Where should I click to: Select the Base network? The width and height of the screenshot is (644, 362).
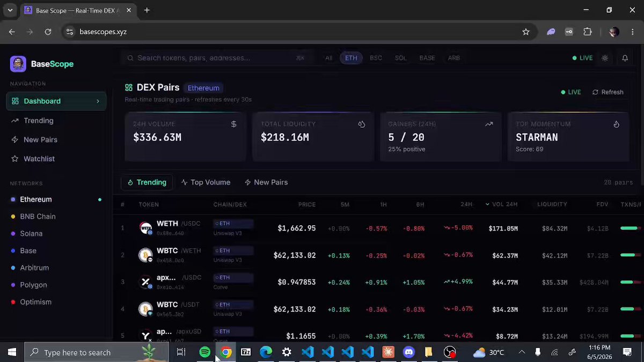click(x=56, y=251)
